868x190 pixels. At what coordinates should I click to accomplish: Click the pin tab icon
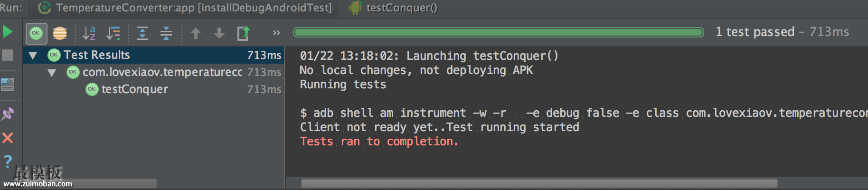8,114
